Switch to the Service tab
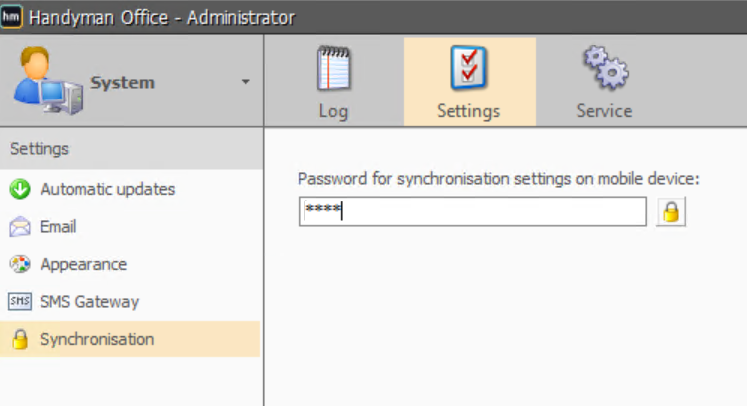The height and width of the screenshot is (406, 747). pyautogui.click(x=605, y=82)
